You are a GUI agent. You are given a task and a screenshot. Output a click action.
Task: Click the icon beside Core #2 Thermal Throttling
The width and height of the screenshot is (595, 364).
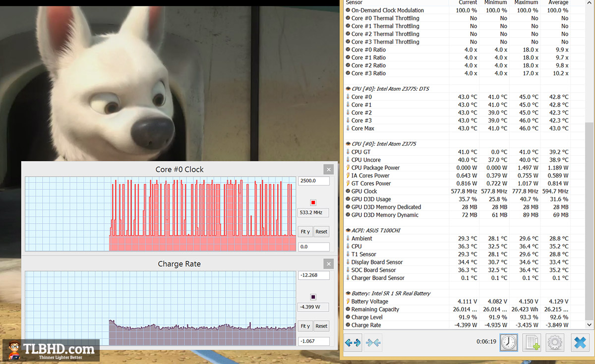click(348, 34)
